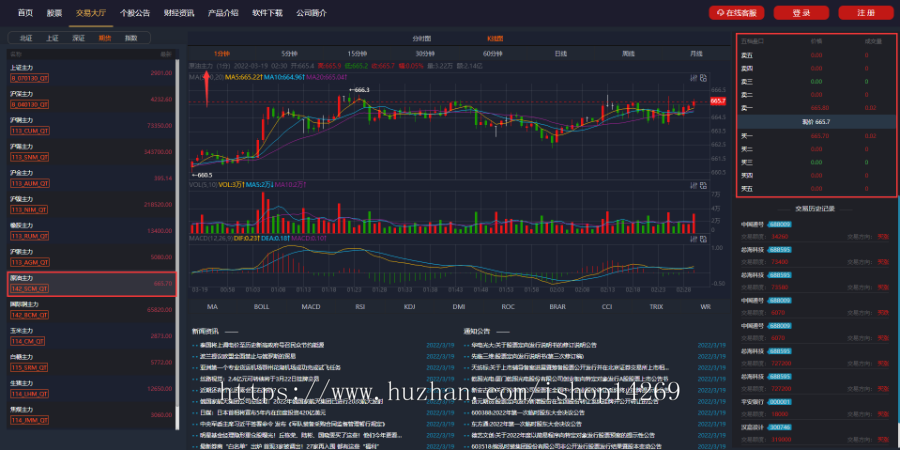This screenshot has width=900, height=450.
Task: Click the expand icon in MA chart header
Action: (x=703, y=77)
